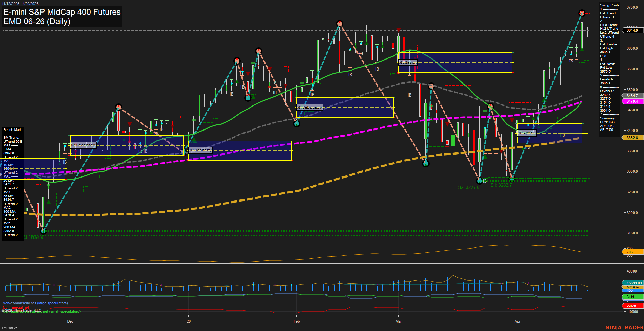The image size is (644, 331).
Task: Click the © 2026 NinjaTrader, LLC copyright text
Action: pos(22,310)
